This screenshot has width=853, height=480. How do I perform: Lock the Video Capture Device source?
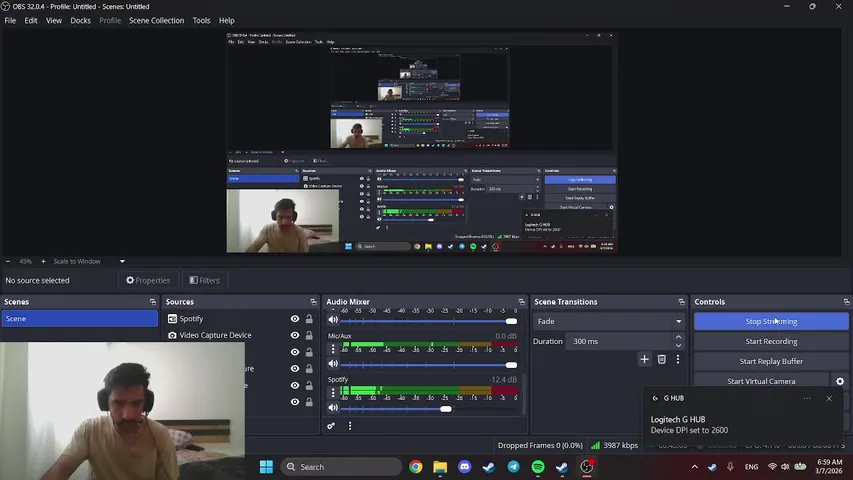309,335
